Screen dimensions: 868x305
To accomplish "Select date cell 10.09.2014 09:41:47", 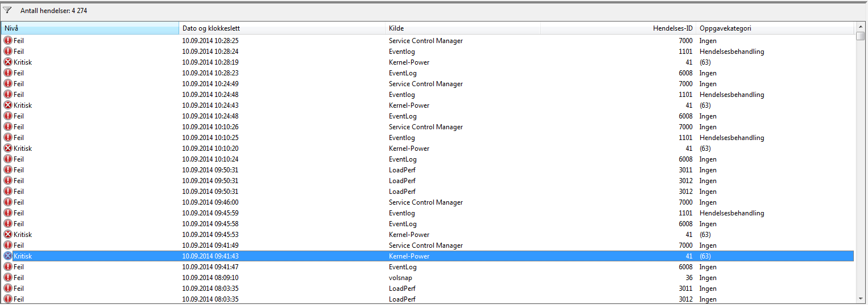I will (x=210, y=267).
